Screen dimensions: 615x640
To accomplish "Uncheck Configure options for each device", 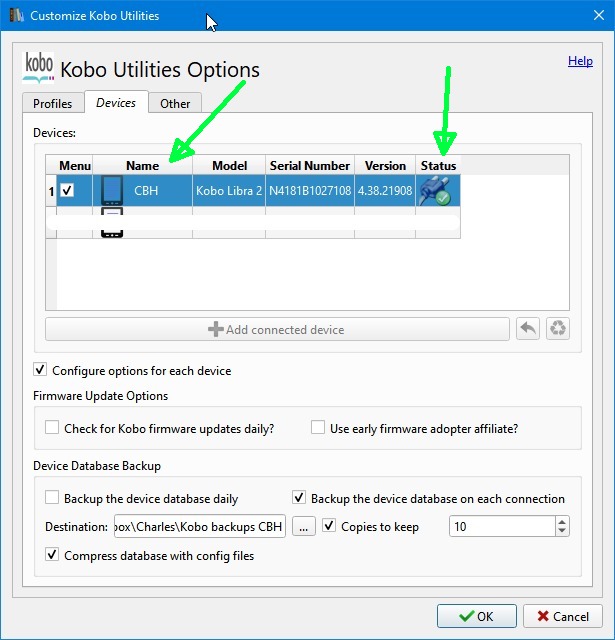I will [x=40, y=370].
